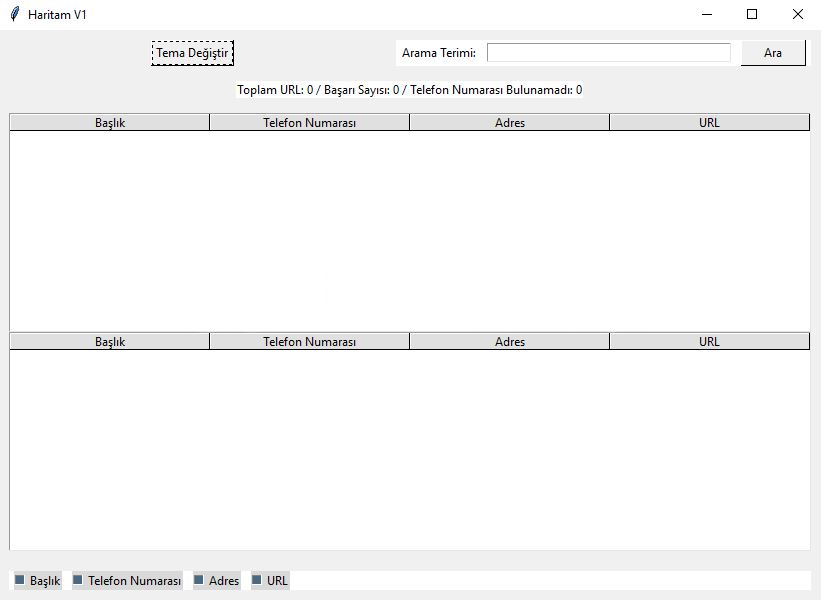821x600 pixels.
Task: Select upper table Adres column header
Action: [x=509, y=123]
